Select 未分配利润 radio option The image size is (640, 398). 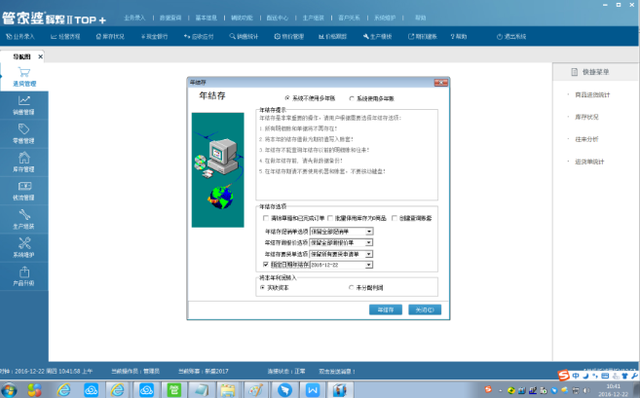351,287
